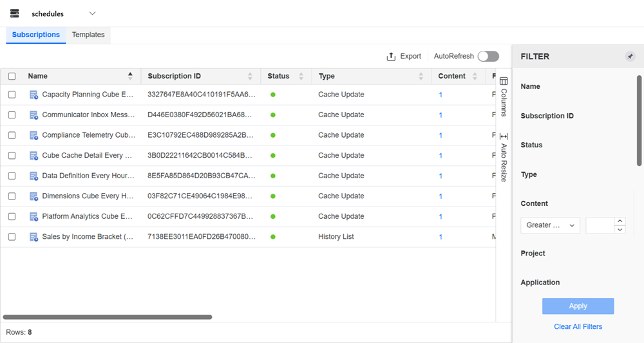Pin the Filter panel with pin icon
This screenshot has width=644, height=343.
(630, 57)
